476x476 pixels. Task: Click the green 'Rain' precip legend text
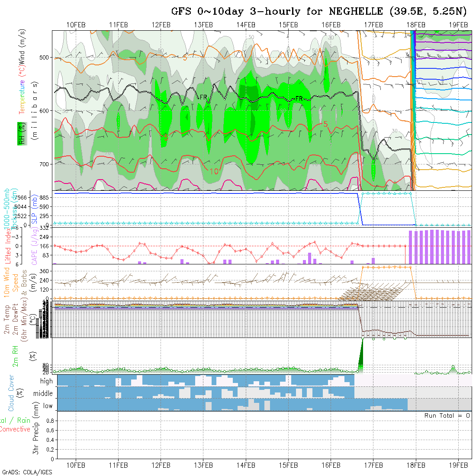pyautogui.click(x=24, y=421)
